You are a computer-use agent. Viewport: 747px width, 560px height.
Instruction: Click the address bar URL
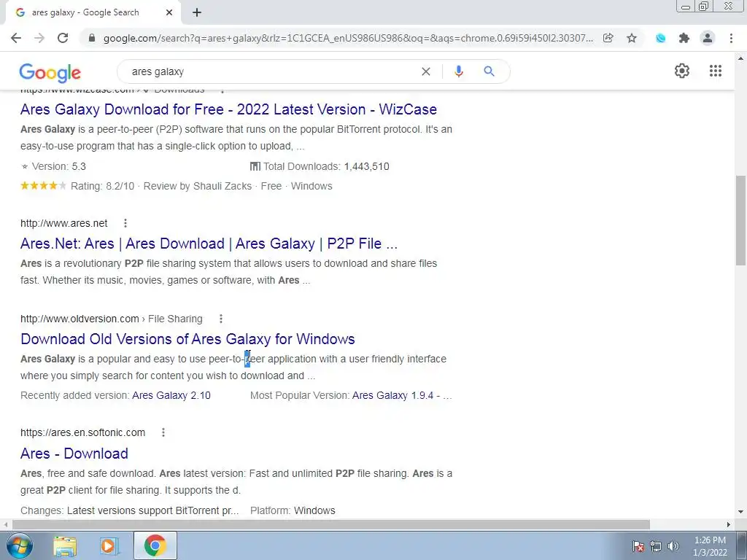[x=348, y=38]
